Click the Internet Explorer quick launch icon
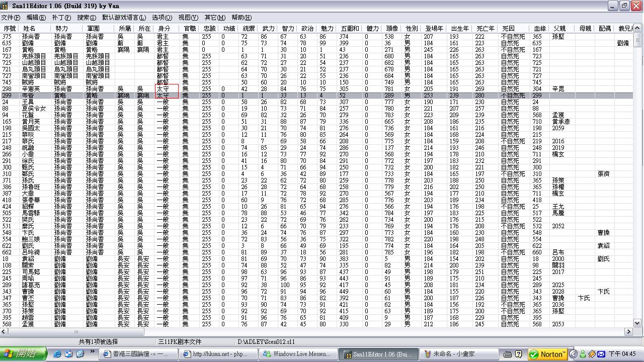The height and width of the screenshot is (362, 644). click(x=57, y=354)
